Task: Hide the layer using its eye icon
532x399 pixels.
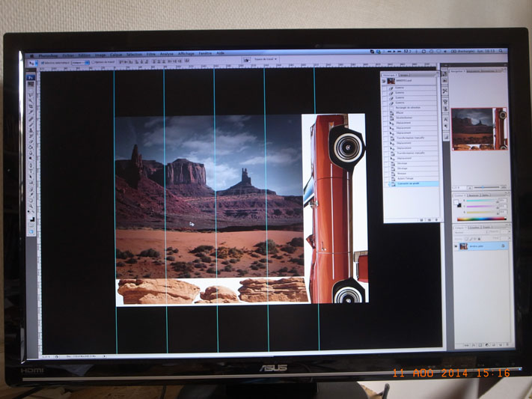Action: [x=456, y=246]
